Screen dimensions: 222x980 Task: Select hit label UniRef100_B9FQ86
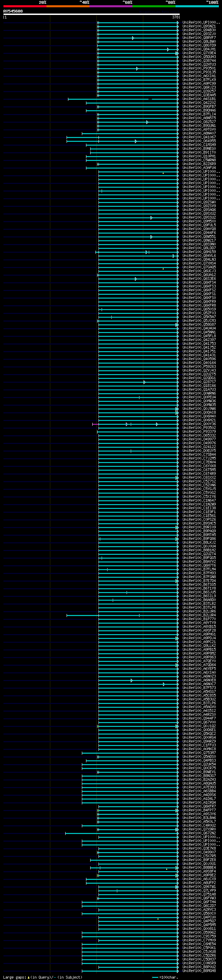click(199, 539)
